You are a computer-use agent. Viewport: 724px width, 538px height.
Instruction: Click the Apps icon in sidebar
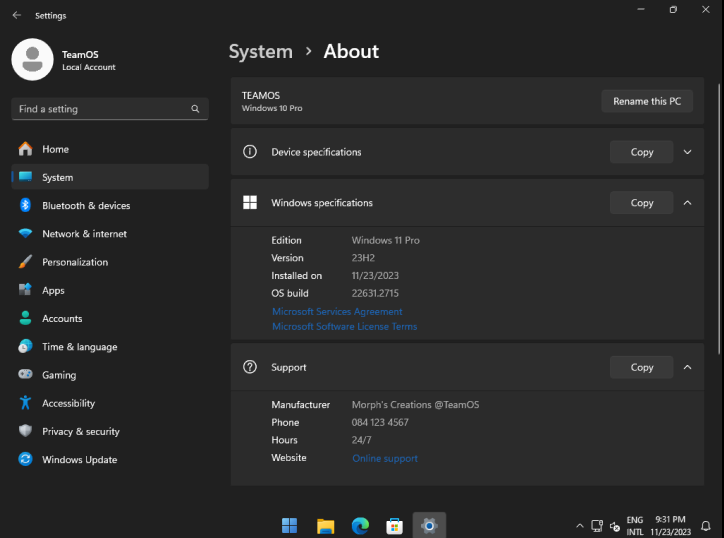(x=25, y=290)
